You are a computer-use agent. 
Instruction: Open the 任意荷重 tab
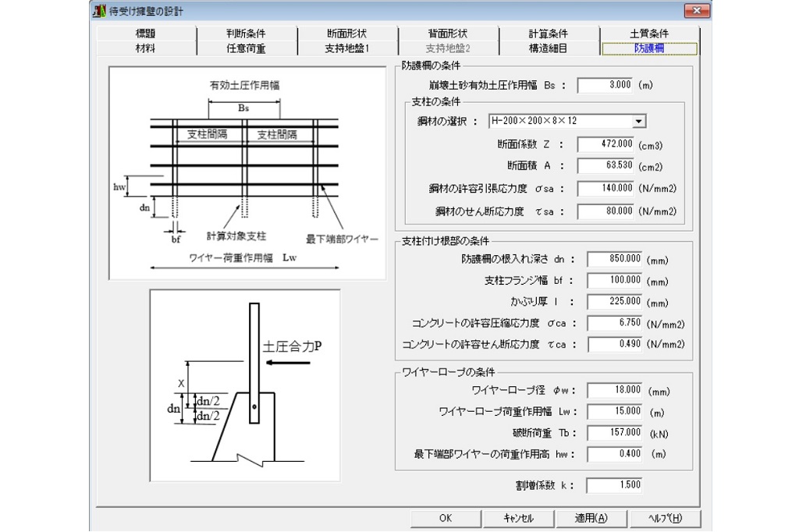246,48
